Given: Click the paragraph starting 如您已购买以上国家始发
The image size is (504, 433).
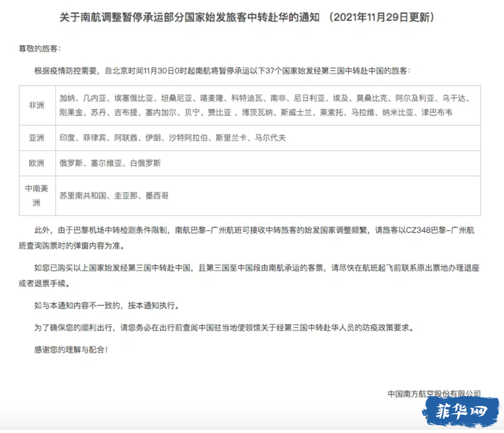Looking at the screenshot, I should (249, 275).
